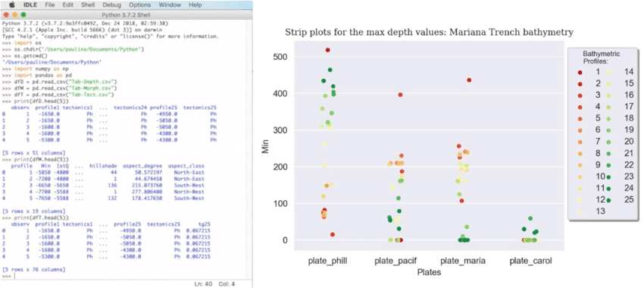Screen dimensions: 644x288
Task: Open the IDLE application menu
Action: (31, 5)
